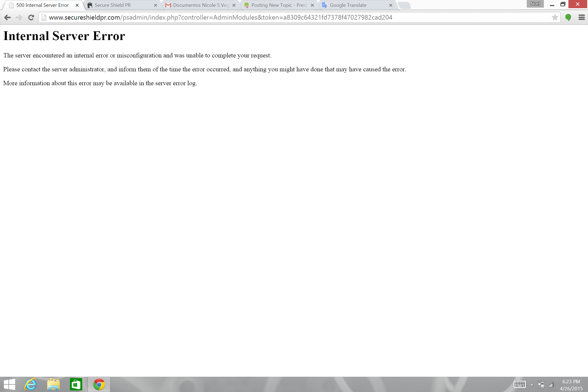
Task: Expand hidden system tray icons
Action: (532, 385)
